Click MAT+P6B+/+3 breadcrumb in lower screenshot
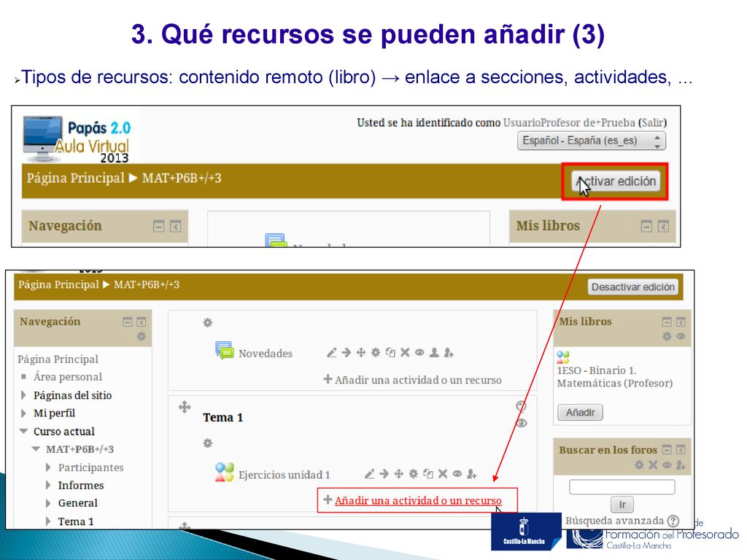This screenshot has width=747, height=560. [x=146, y=285]
